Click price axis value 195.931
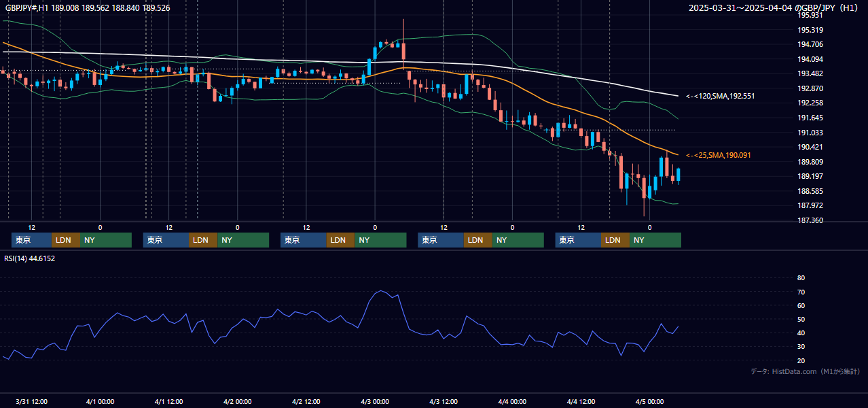Viewport: 868px width, 408px height. click(810, 15)
